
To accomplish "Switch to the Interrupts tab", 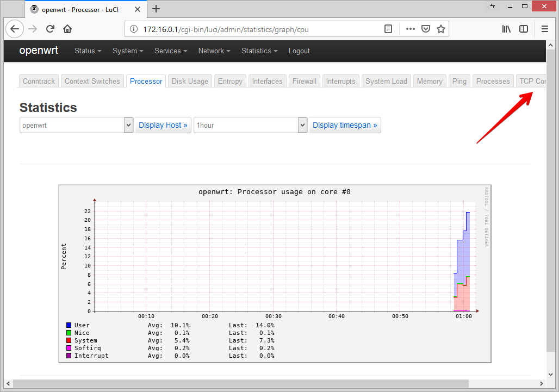I will click(x=340, y=81).
